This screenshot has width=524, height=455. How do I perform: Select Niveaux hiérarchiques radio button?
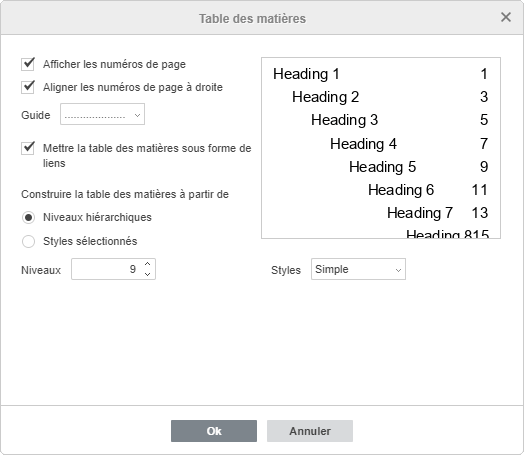point(28,217)
